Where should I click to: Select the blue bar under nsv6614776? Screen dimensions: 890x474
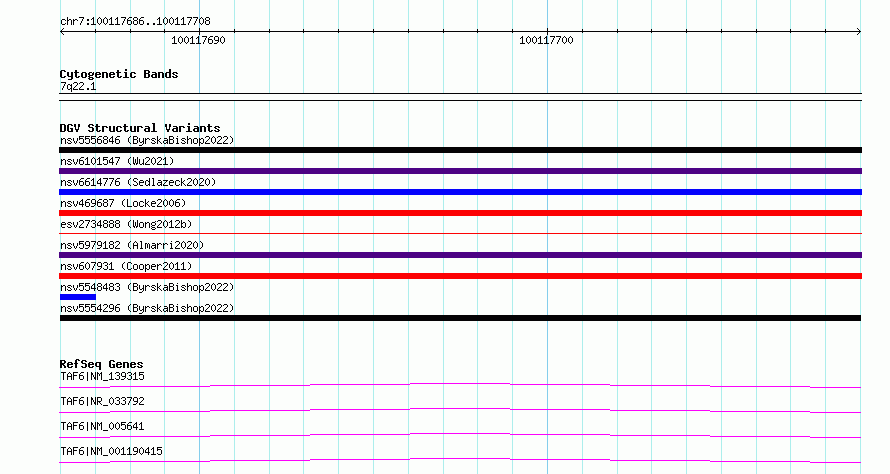(x=460, y=192)
